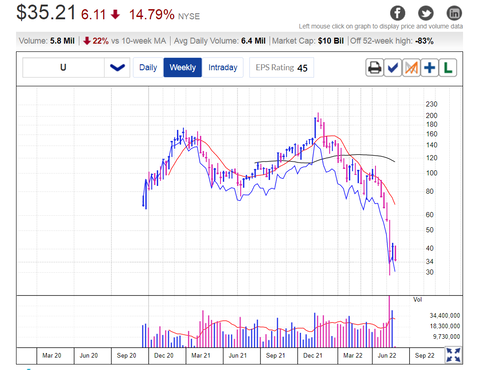Click the EPS Rating 45 box
Image resolution: width=480 pixels, height=370 pixels.
[x=281, y=68]
